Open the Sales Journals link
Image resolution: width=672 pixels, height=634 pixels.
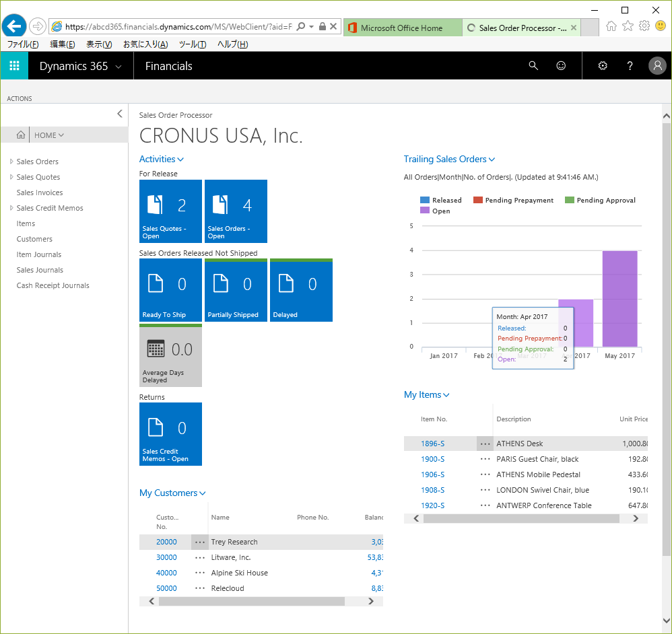pyautogui.click(x=40, y=269)
